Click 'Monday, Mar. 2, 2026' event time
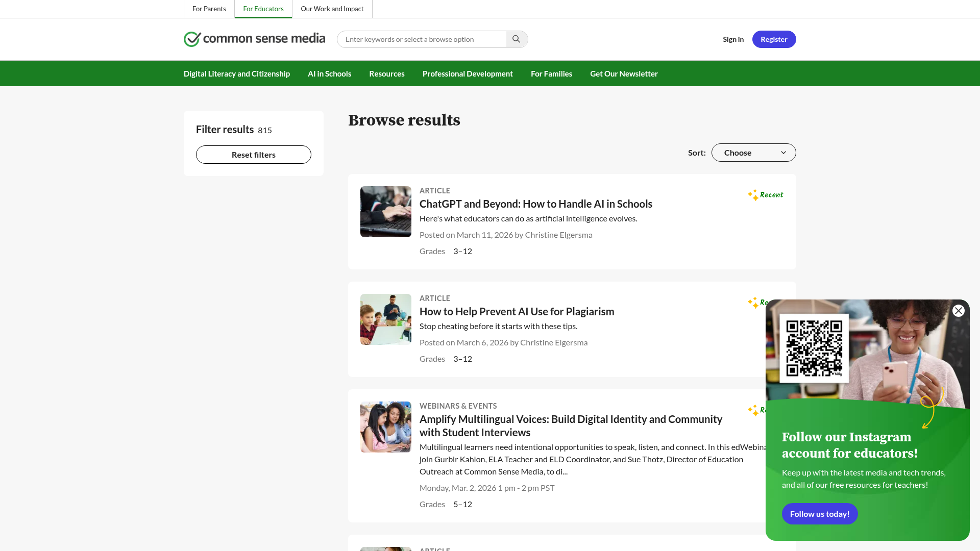980x551 pixels. pos(487,488)
